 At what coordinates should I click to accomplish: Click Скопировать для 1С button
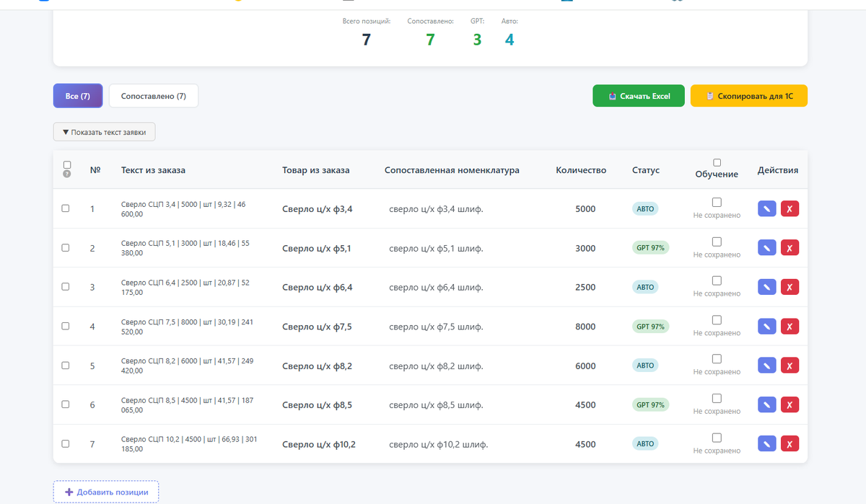tap(749, 96)
